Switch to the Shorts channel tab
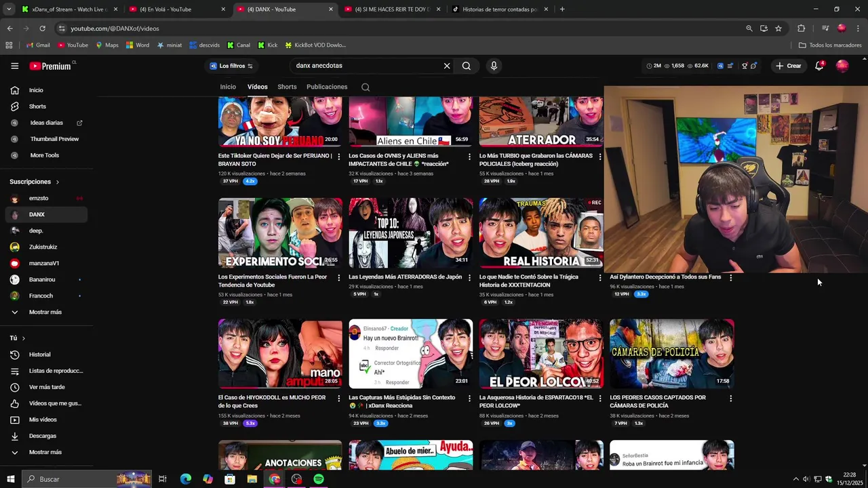 [287, 87]
